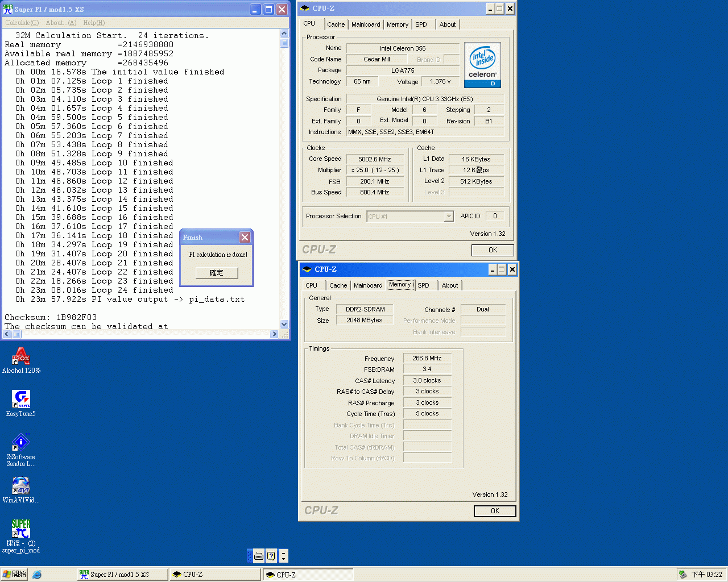Viewport: 728px width, 582px height.
Task: Confirm the Finish dialog with 確定 button
Action: pyautogui.click(x=217, y=273)
